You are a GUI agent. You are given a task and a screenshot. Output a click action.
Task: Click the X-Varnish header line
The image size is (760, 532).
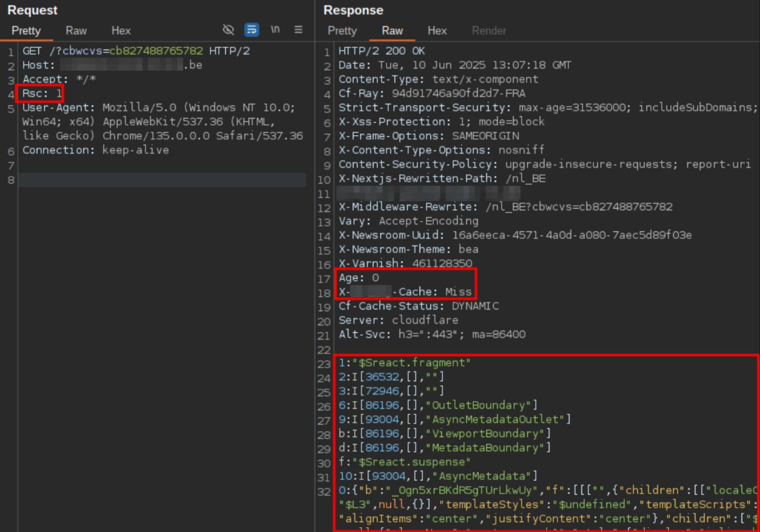[x=405, y=264]
